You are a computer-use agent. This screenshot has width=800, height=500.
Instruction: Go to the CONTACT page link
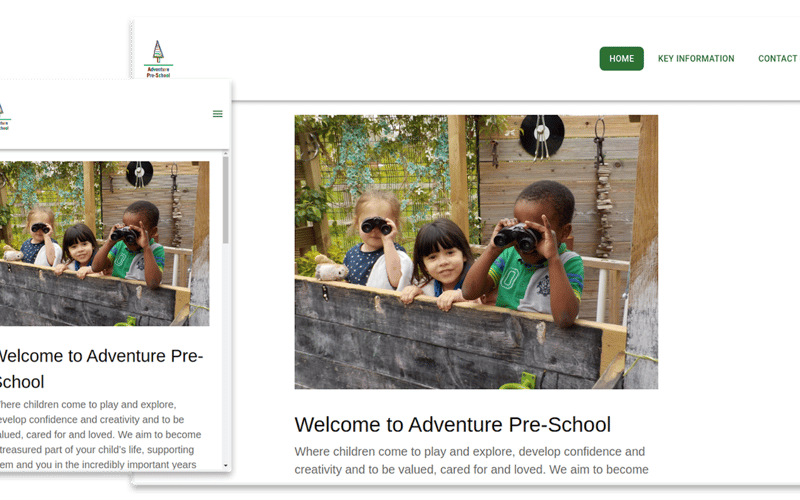point(778,59)
